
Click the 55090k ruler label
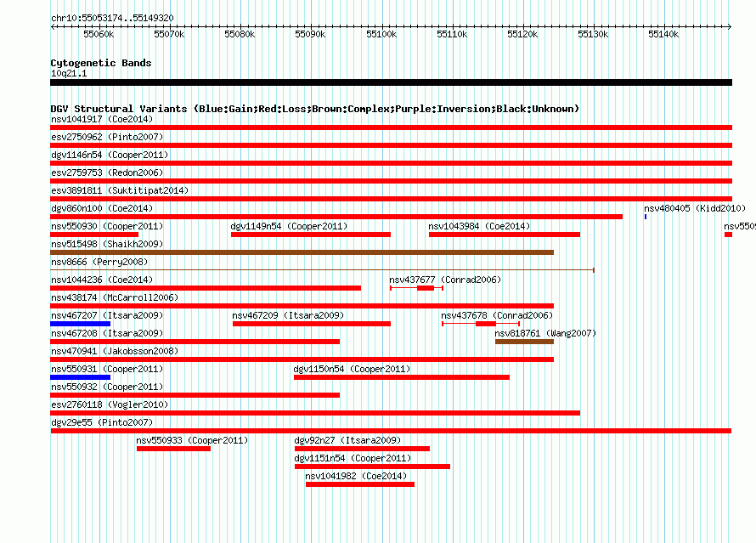[x=310, y=34]
